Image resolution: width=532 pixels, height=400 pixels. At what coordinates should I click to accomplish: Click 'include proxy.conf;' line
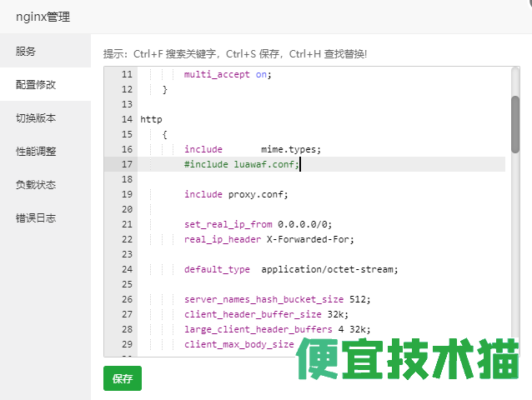point(236,194)
